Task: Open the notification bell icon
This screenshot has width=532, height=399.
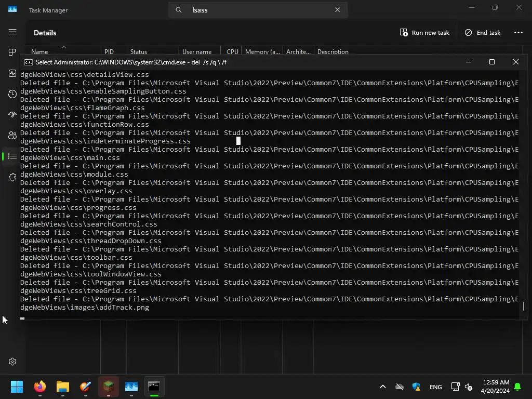Action: tap(518, 387)
